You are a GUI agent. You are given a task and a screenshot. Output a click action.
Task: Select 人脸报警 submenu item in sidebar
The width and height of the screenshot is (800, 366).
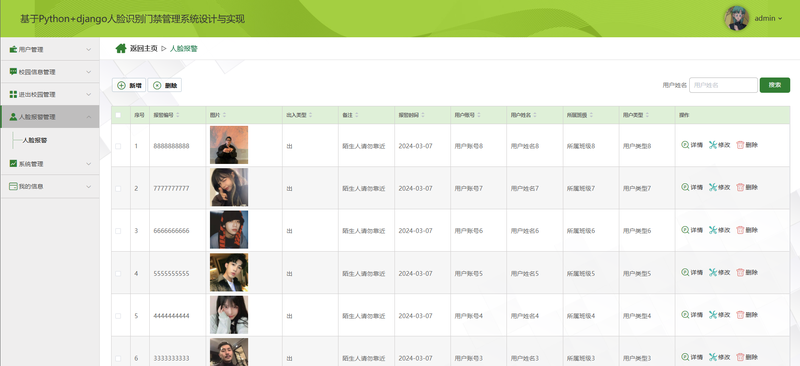coord(35,140)
